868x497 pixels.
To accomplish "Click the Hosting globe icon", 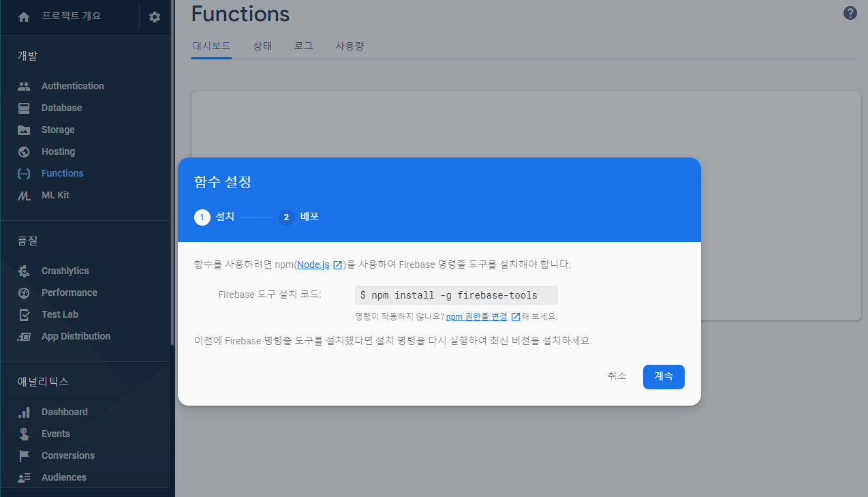I will point(24,151).
